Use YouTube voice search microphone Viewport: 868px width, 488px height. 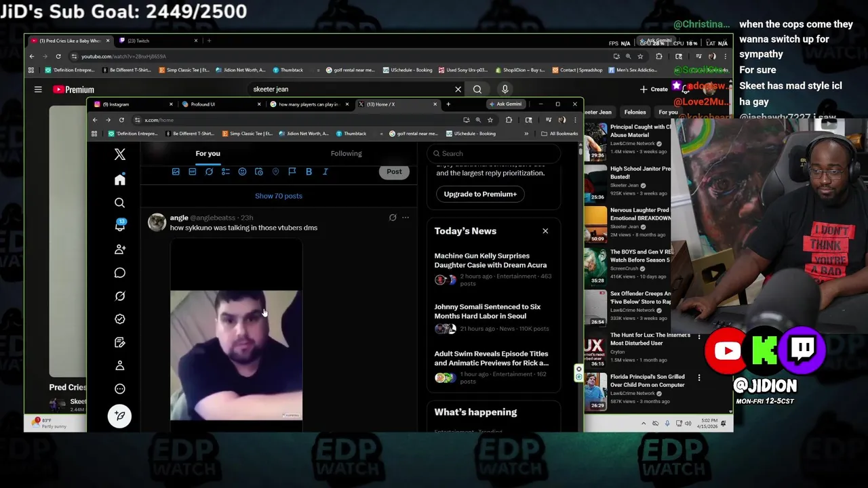tap(505, 89)
